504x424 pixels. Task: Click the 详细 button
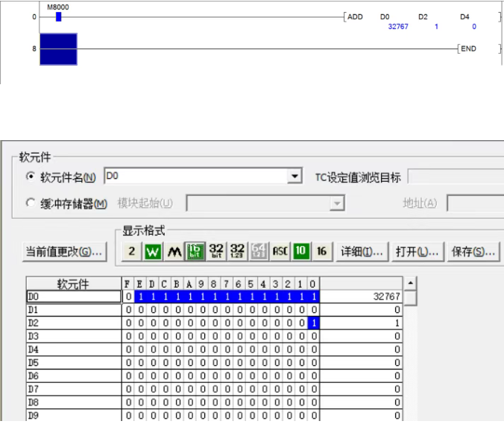362,252
